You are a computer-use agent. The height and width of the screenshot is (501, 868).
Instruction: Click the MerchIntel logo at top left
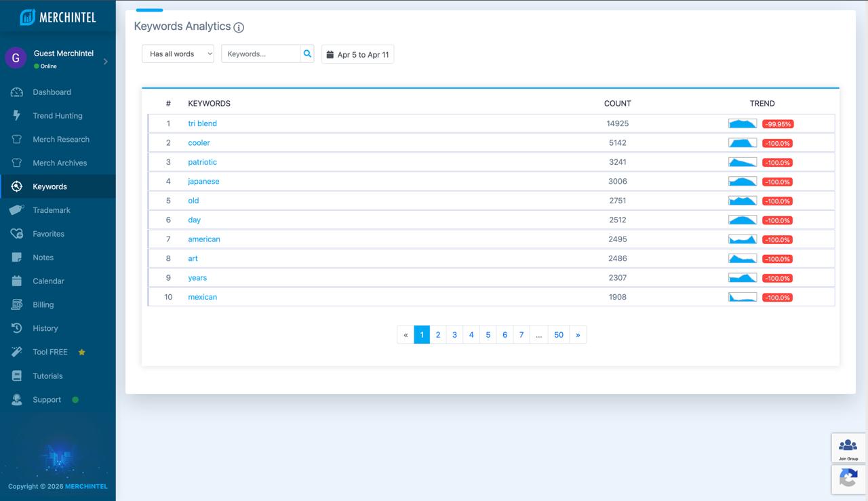(58, 17)
